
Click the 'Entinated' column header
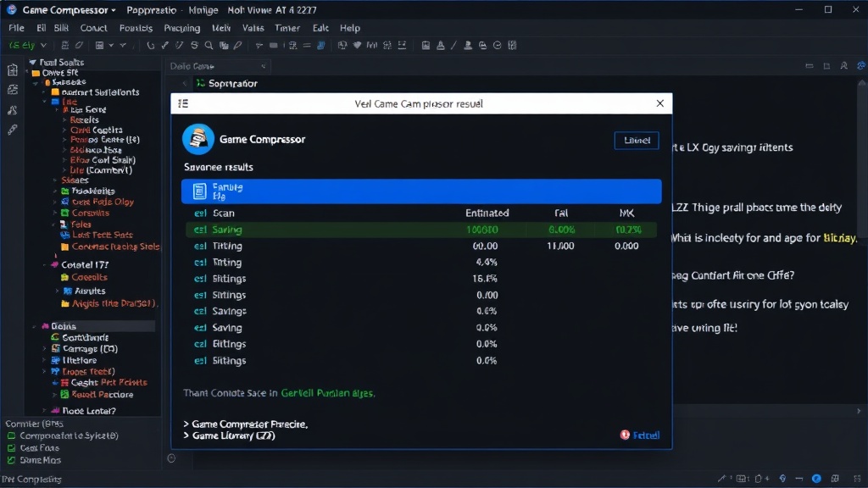(x=487, y=213)
